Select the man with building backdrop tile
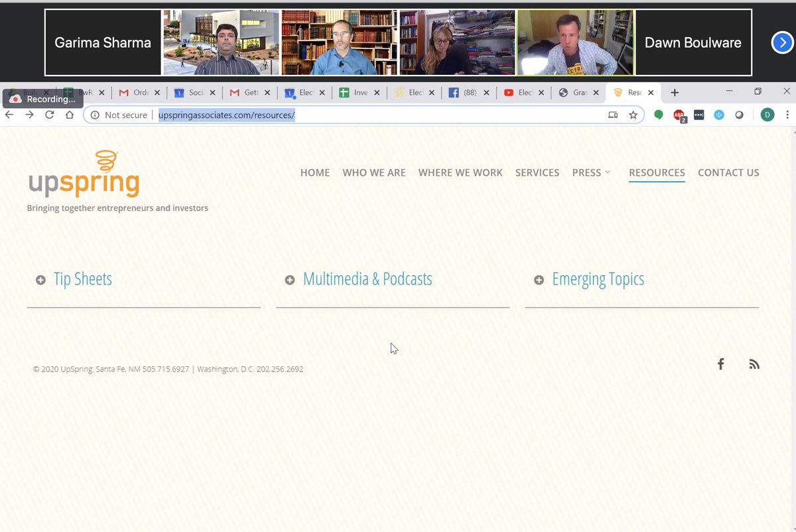The height and width of the screenshot is (532, 796). click(x=221, y=42)
